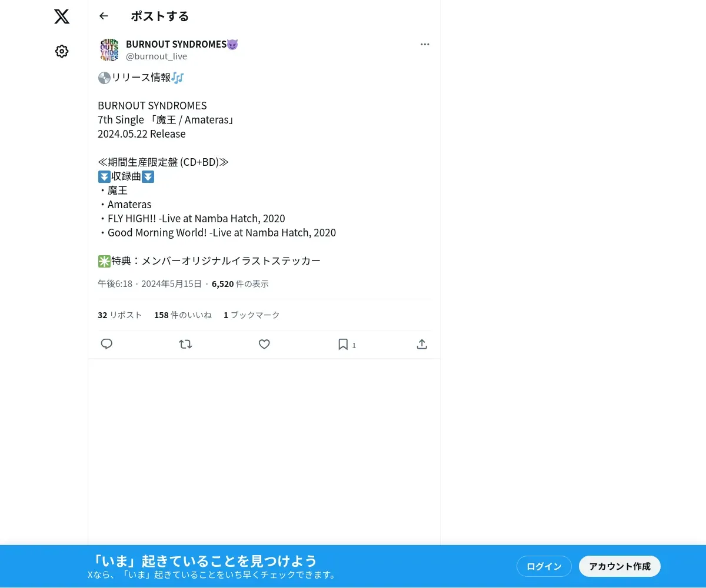Click the ・Amateras track line

125,204
